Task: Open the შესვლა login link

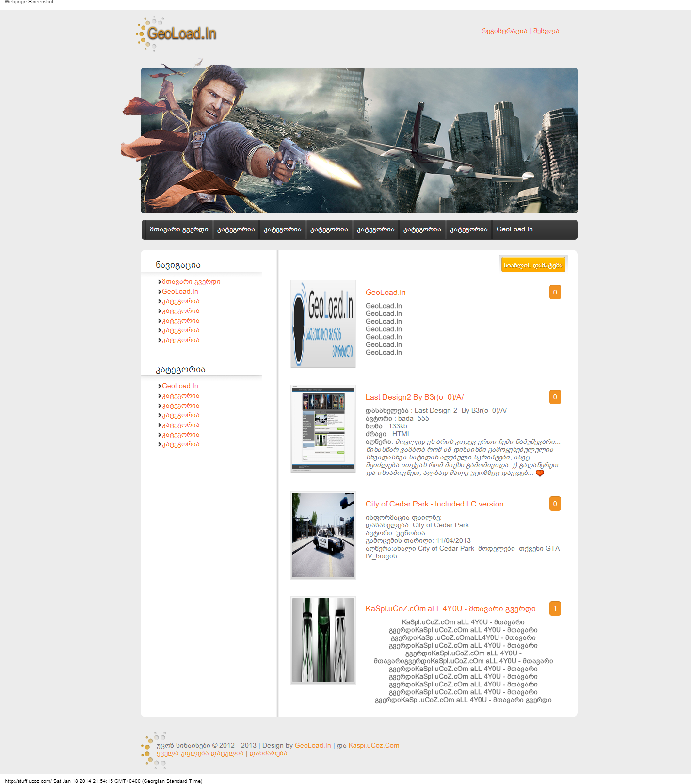Action: pos(546,31)
